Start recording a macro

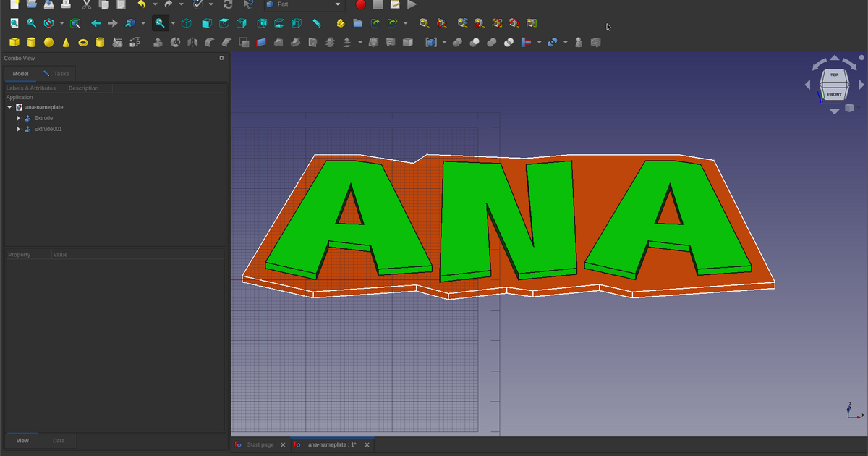[360, 5]
